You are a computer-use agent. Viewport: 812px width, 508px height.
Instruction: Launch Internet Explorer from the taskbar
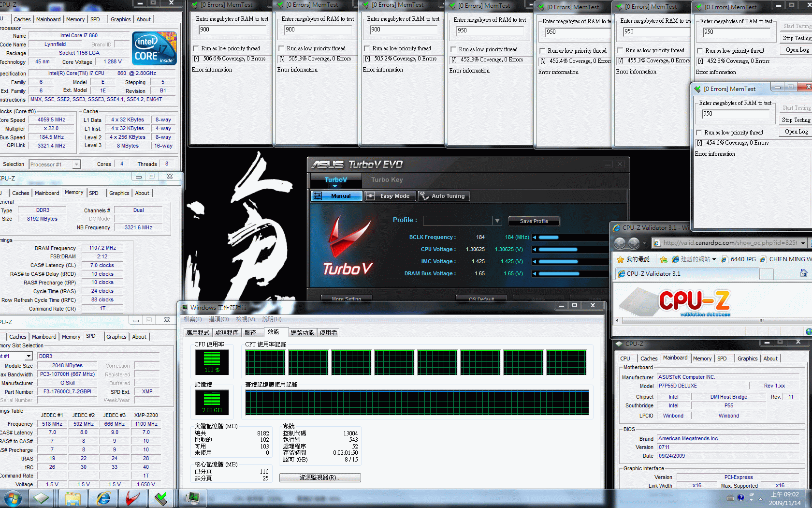103,498
